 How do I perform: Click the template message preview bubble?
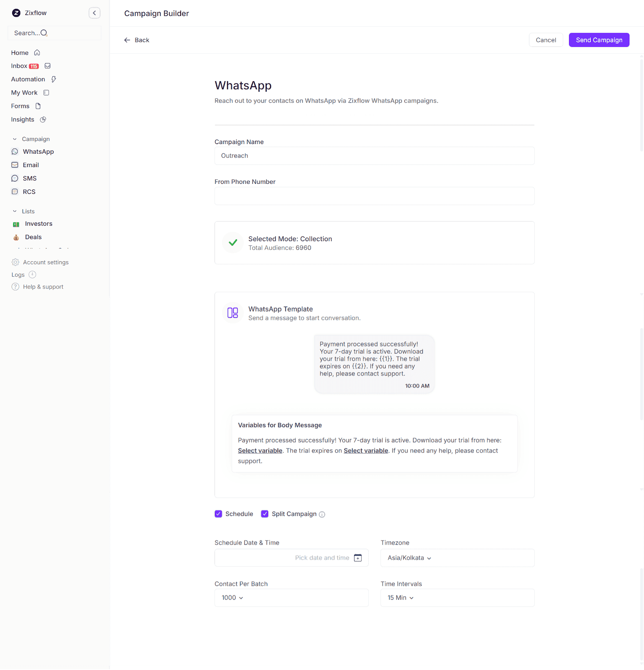tap(375, 364)
